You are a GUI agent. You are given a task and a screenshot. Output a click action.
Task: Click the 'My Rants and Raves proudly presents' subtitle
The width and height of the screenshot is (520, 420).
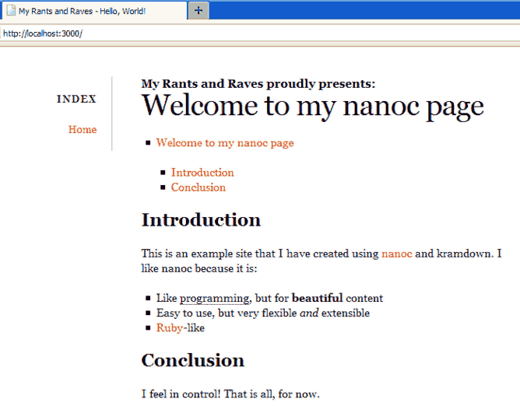tap(258, 84)
